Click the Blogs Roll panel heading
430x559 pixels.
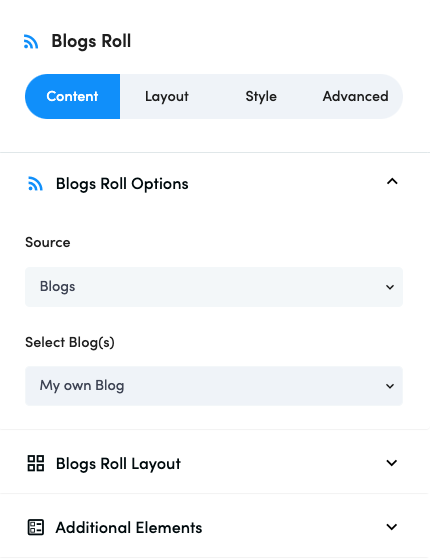click(x=91, y=41)
